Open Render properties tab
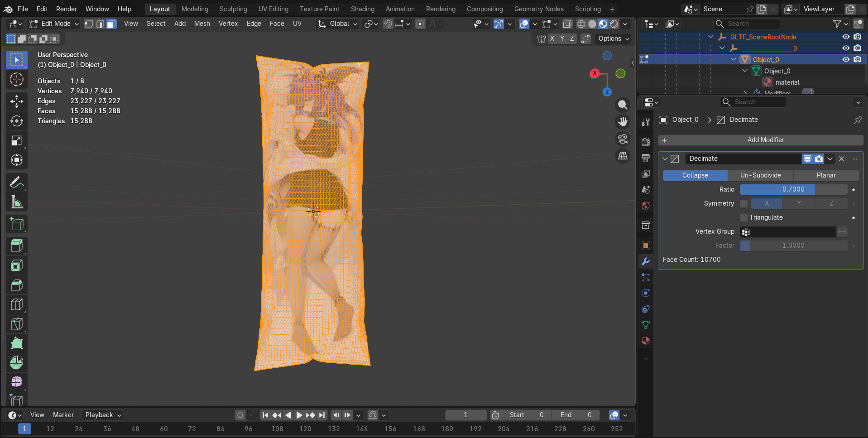This screenshot has height=438, width=868. tap(646, 142)
